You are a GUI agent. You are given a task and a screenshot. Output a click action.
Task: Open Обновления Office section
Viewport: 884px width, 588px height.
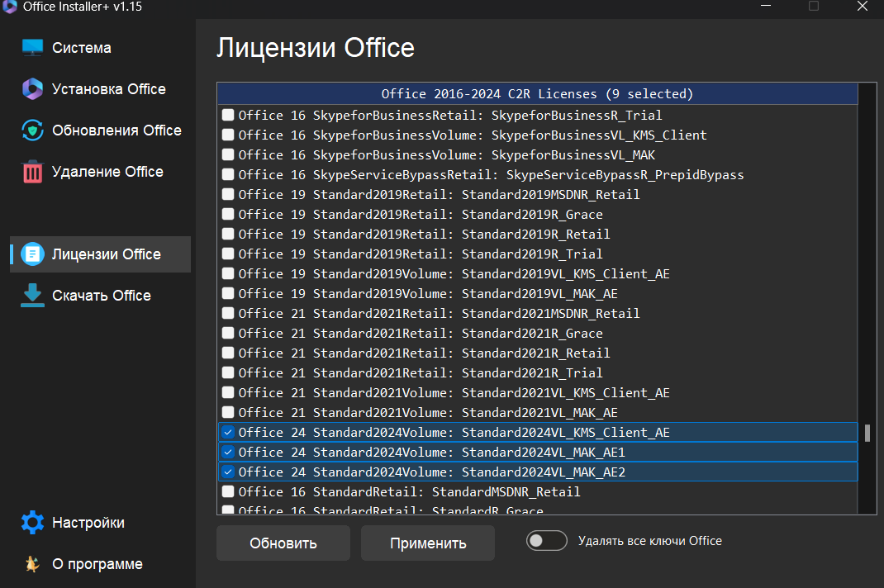point(100,130)
